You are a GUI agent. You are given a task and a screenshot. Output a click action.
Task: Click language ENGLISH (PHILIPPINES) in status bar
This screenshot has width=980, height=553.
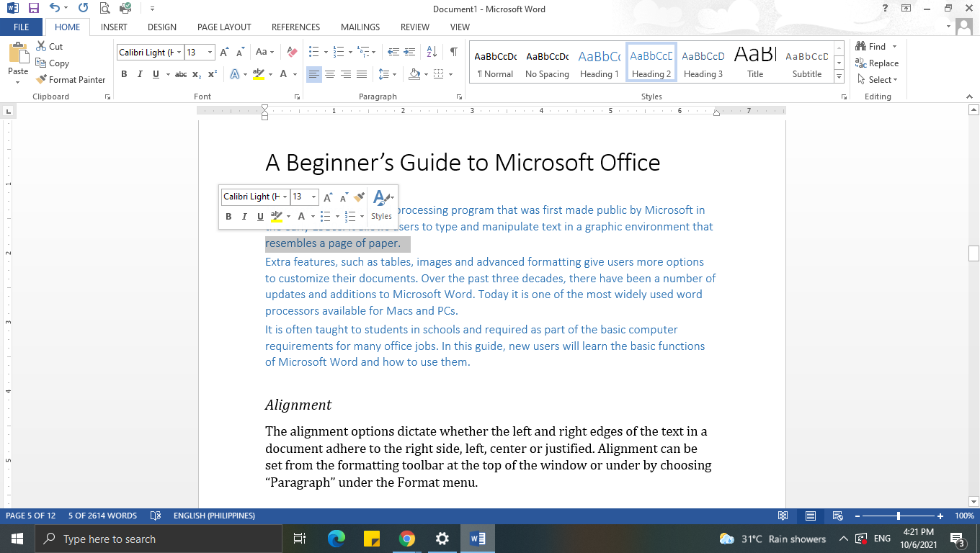pyautogui.click(x=214, y=516)
